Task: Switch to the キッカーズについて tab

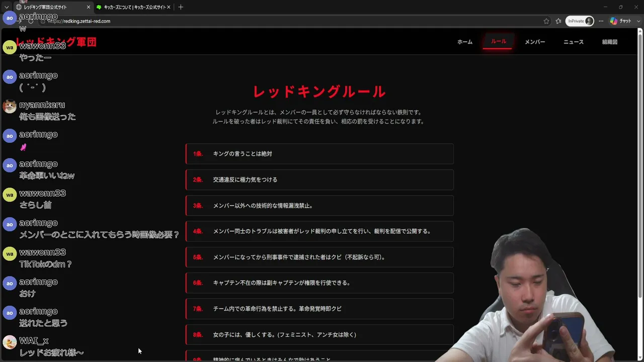Action: coord(133,7)
